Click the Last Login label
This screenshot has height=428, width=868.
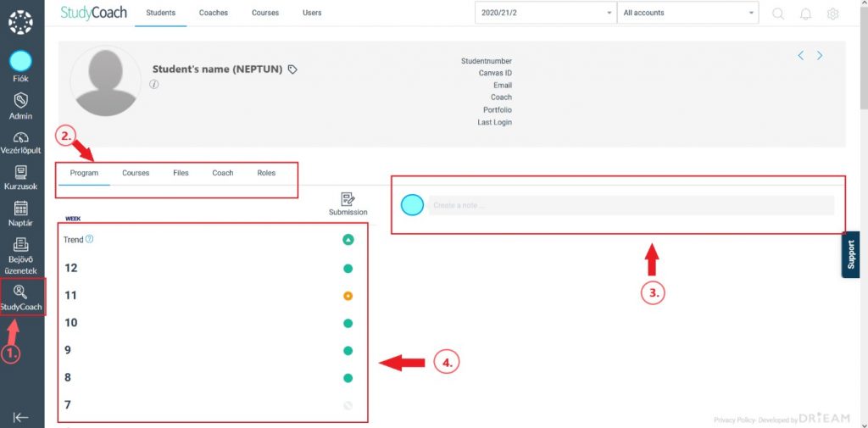tap(495, 122)
